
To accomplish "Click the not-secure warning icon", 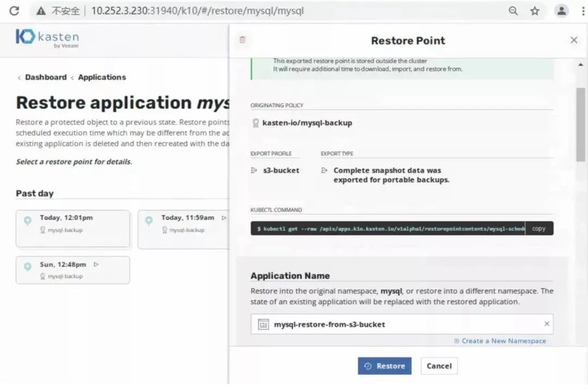I will [41, 11].
